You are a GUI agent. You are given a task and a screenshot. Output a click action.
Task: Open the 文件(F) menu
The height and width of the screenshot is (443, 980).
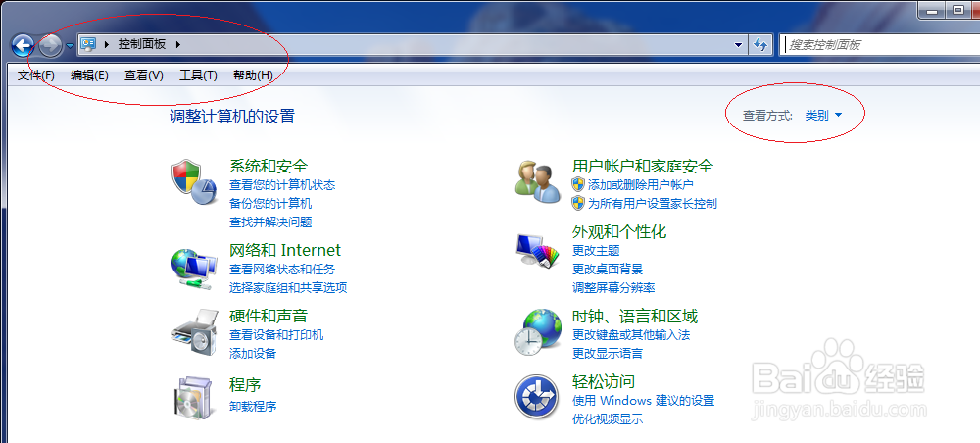pos(36,75)
